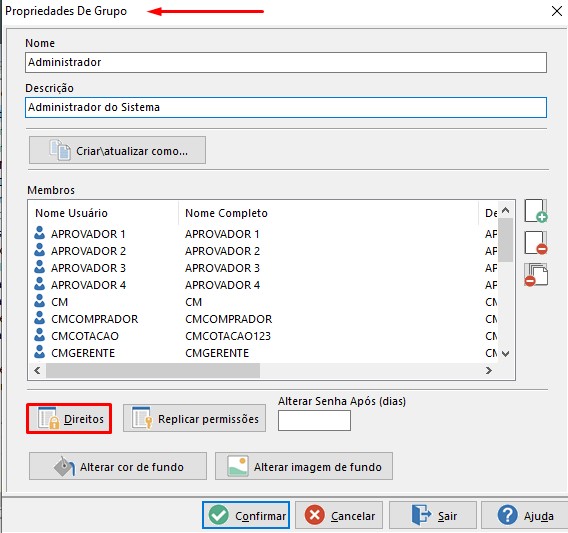
Task: Click members list scroll down arrow
Action: [506, 354]
